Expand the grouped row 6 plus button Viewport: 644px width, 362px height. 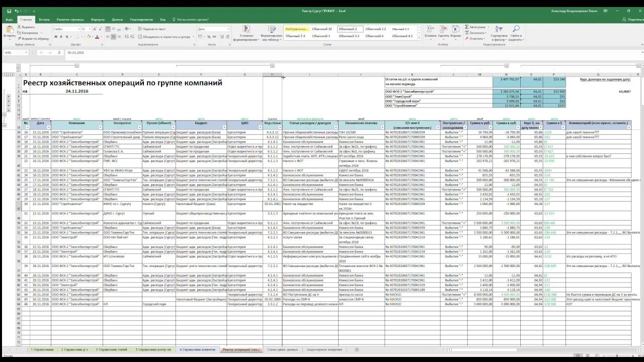(x=9, y=96)
